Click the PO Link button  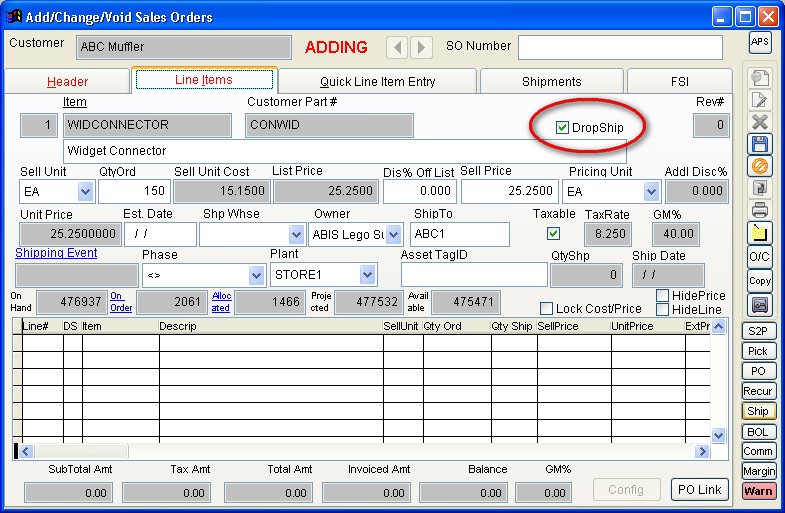click(698, 489)
